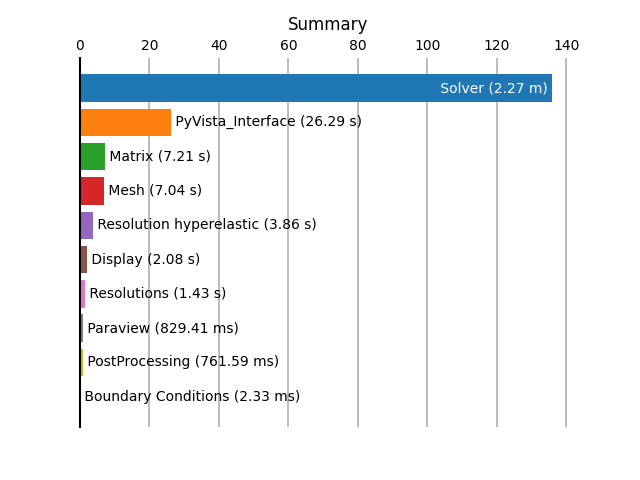The width and height of the screenshot is (640, 480).
Task: Click the Paraview (829.41 ms) label
Action: pos(163,328)
